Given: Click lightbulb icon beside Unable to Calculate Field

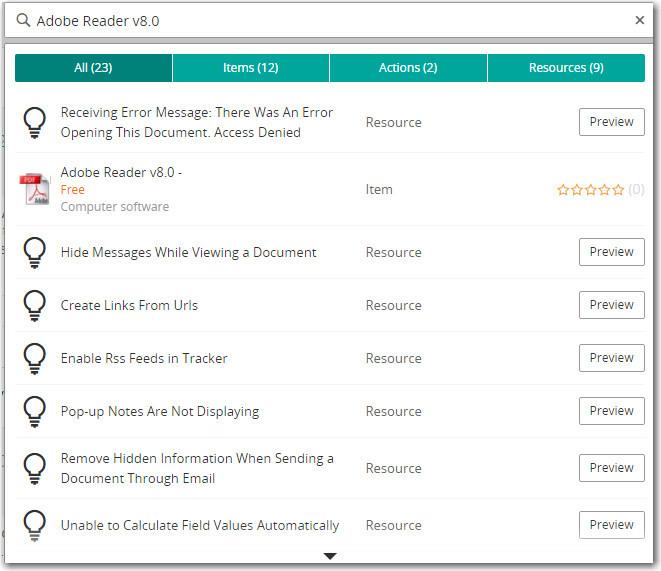Looking at the screenshot, I should [x=34, y=526].
